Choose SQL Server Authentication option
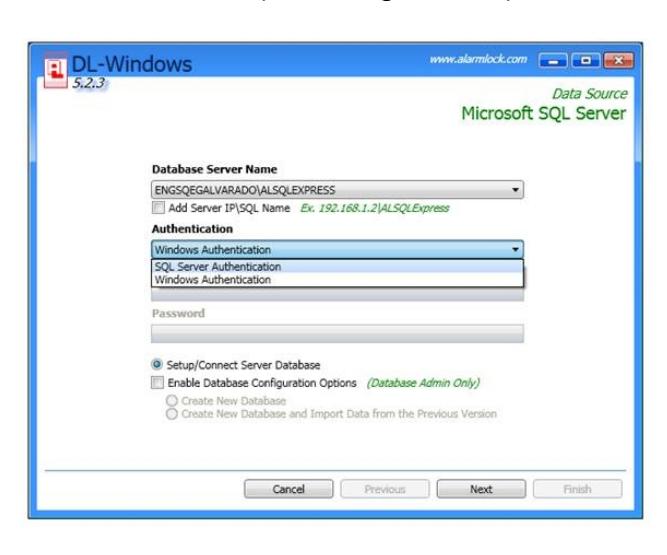 (x=337, y=266)
